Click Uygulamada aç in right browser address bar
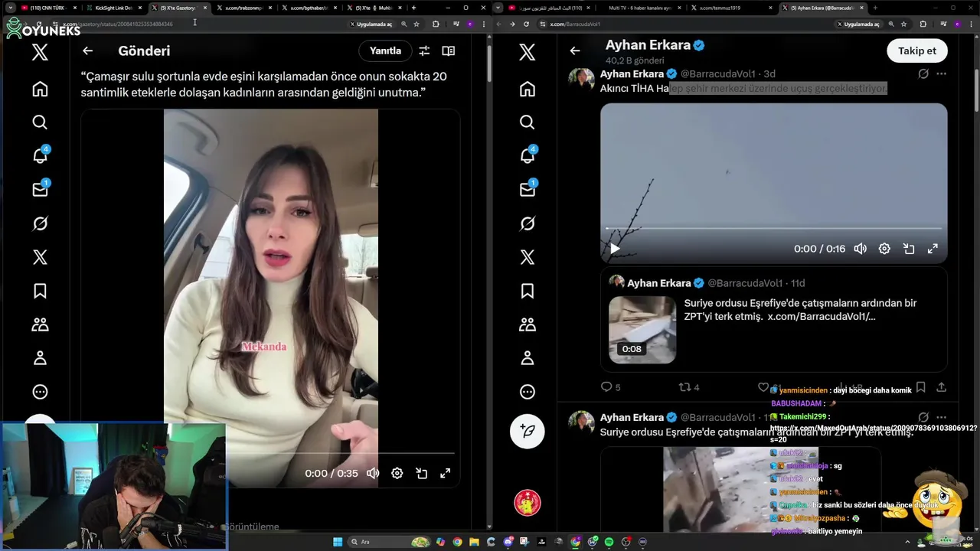 [857, 24]
